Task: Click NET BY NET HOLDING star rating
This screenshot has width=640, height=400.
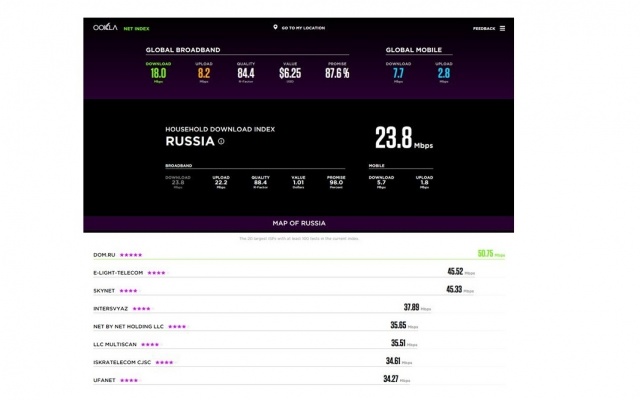Action: click(x=177, y=327)
